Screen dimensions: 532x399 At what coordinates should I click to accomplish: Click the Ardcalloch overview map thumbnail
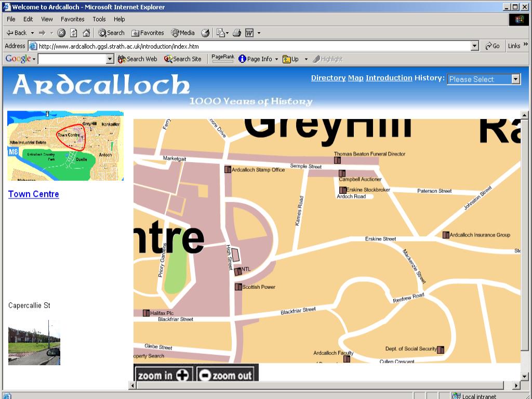pos(65,145)
